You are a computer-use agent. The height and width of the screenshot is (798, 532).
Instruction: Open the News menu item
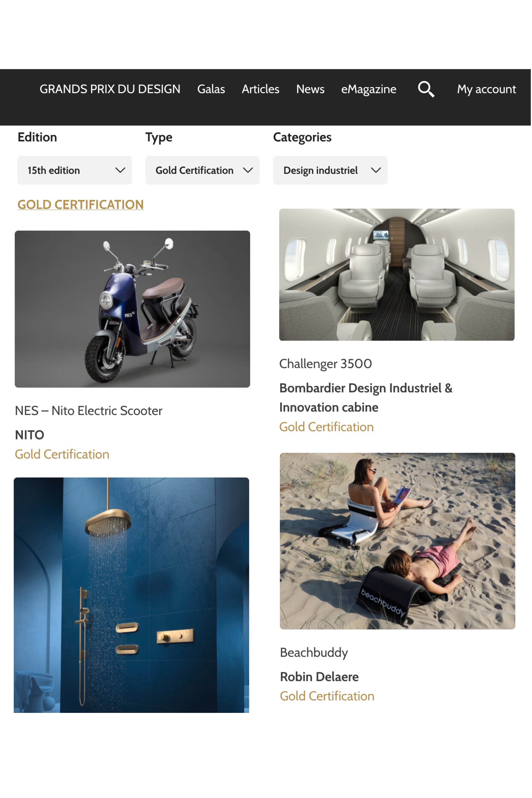310,89
